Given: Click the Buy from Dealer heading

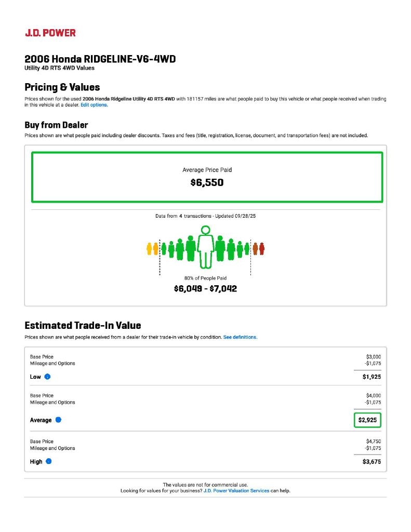Looking at the screenshot, I should point(56,125).
